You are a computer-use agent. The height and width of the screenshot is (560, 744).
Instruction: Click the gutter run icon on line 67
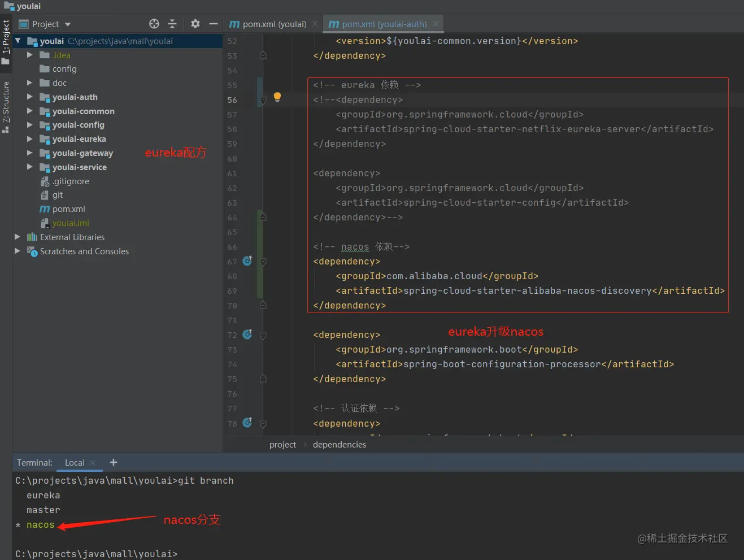[x=247, y=261]
